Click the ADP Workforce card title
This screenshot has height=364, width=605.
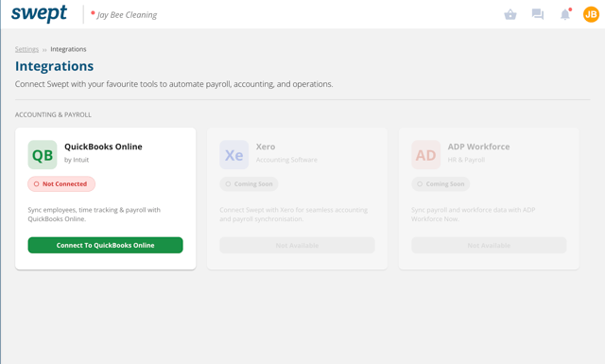tap(479, 147)
